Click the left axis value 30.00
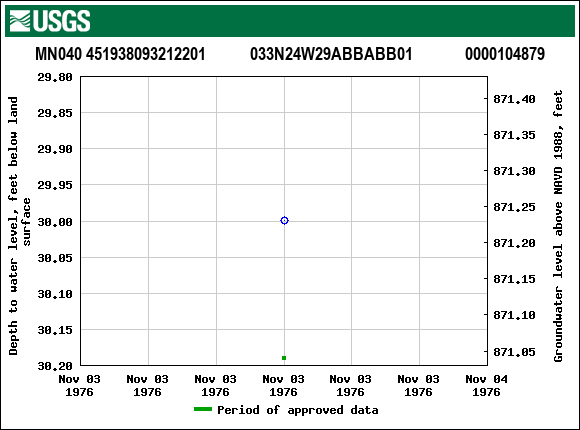The height and width of the screenshot is (430, 580). pyautogui.click(x=55, y=222)
